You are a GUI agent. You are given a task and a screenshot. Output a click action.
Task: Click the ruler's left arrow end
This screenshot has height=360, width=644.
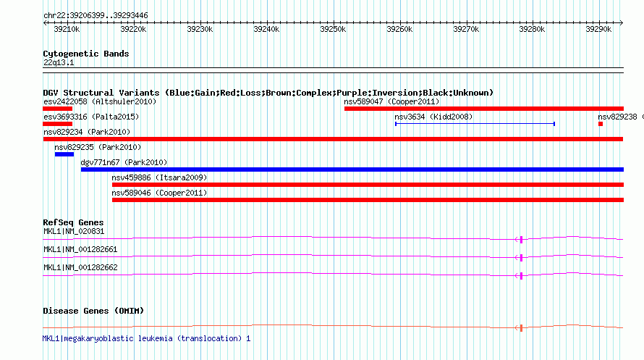[x=45, y=23]
